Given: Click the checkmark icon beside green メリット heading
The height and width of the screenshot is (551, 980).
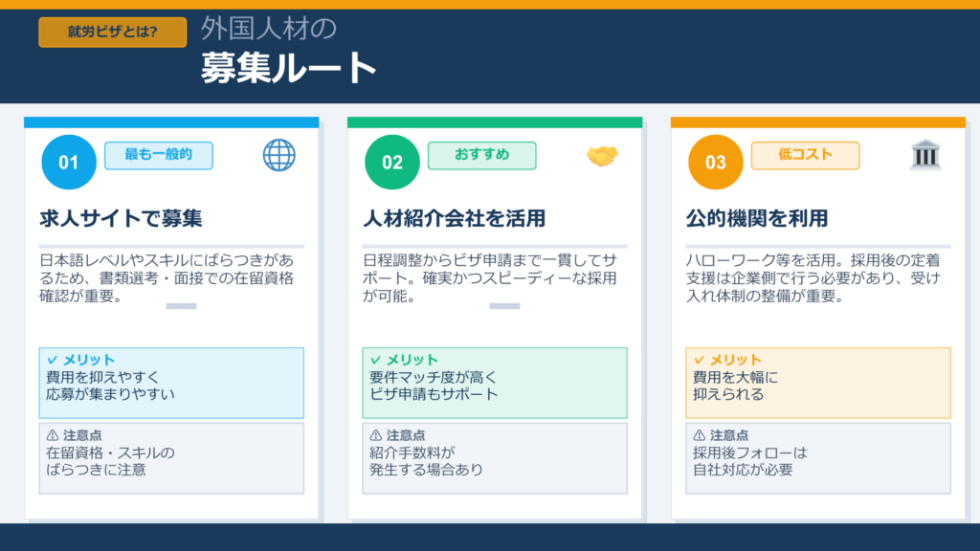Looking at the screenshot, I should pyautogui.click(x=376, y=360).
